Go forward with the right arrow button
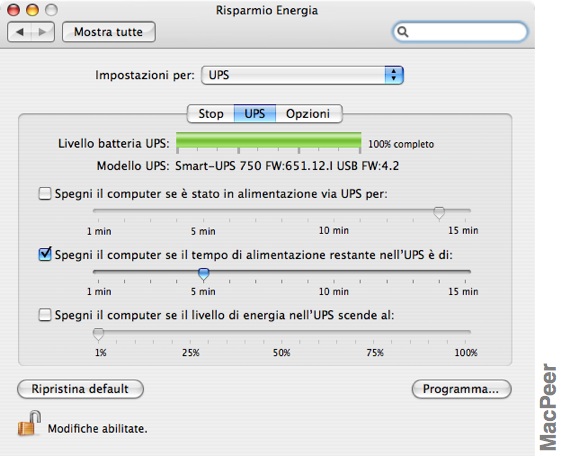Image resolution: width=561 pixels, height=456 pixels. coord(43,32)
